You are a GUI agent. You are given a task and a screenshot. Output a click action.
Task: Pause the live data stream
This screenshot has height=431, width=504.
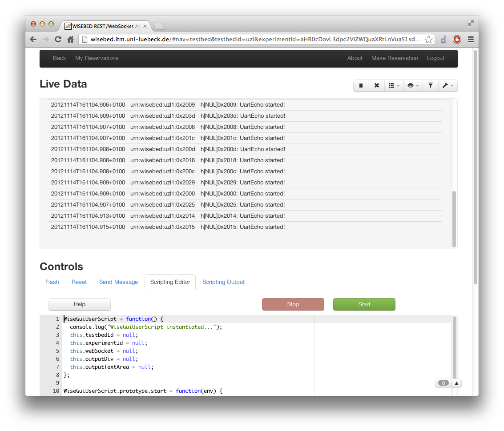[361, 86]
